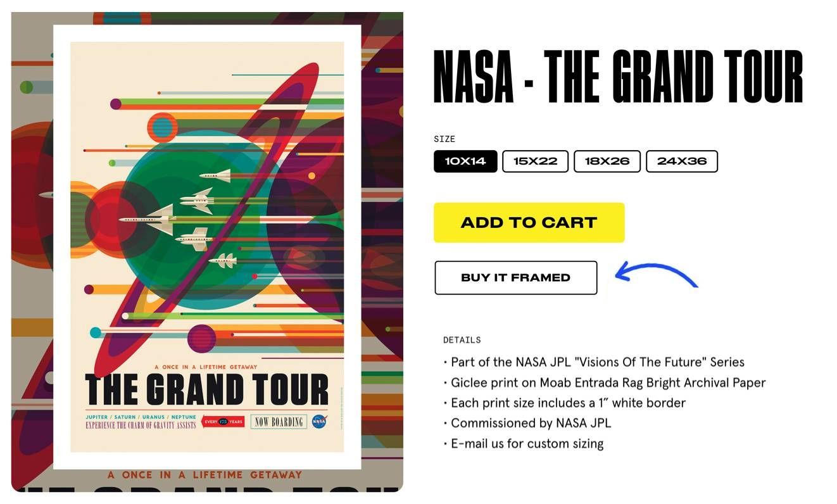The width and height of the screenshot is (837, 504).
Task: Click the striped purple planet near poster bottom
Action: point(202,338)
